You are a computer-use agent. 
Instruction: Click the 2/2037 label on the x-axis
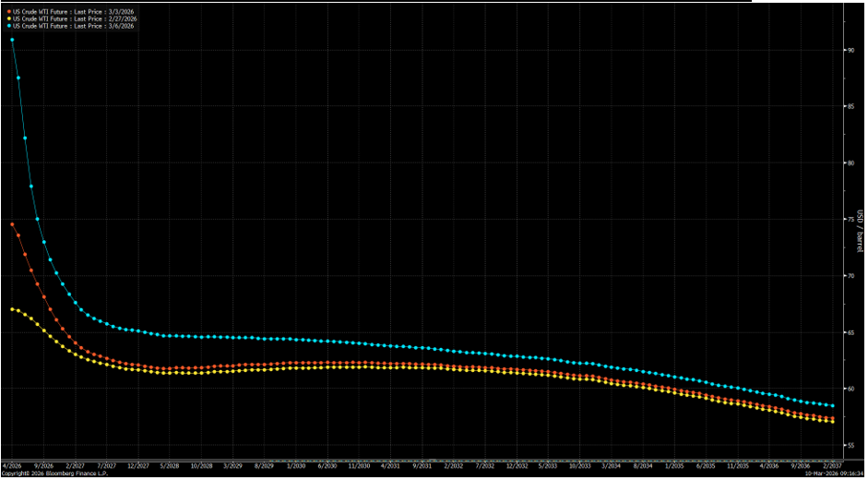831,466
